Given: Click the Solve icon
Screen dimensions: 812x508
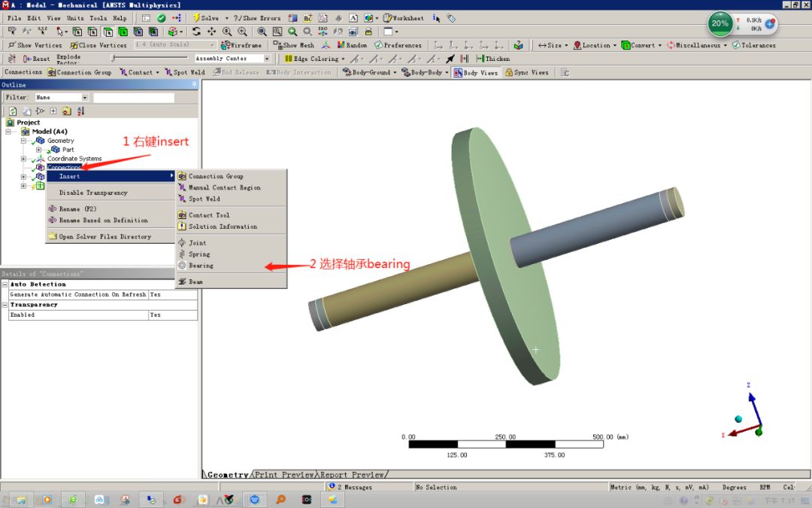Looking at the screenshot, I should tap(203, 18).
